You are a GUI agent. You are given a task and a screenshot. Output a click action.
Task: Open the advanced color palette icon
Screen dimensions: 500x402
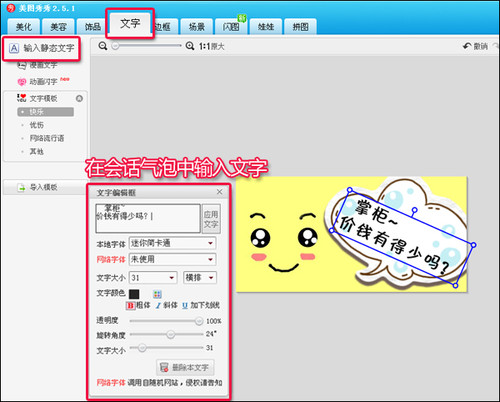click(157, 294)
